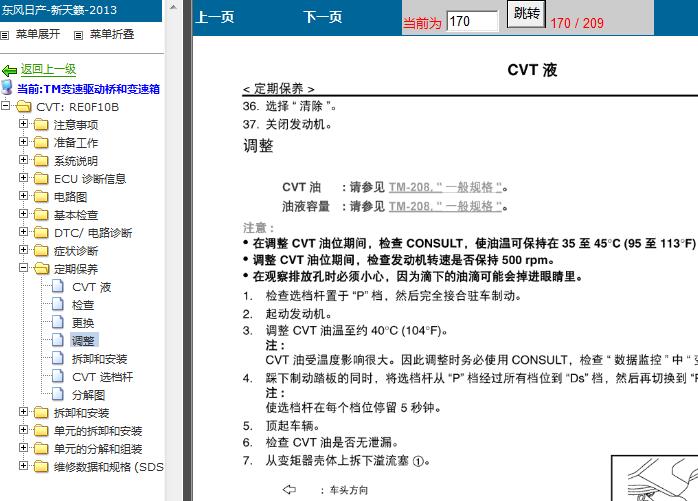Click the DTC/ 电路诊断 folder icon
Viewport: 698px width, 501px height.
tap(41, 232)
